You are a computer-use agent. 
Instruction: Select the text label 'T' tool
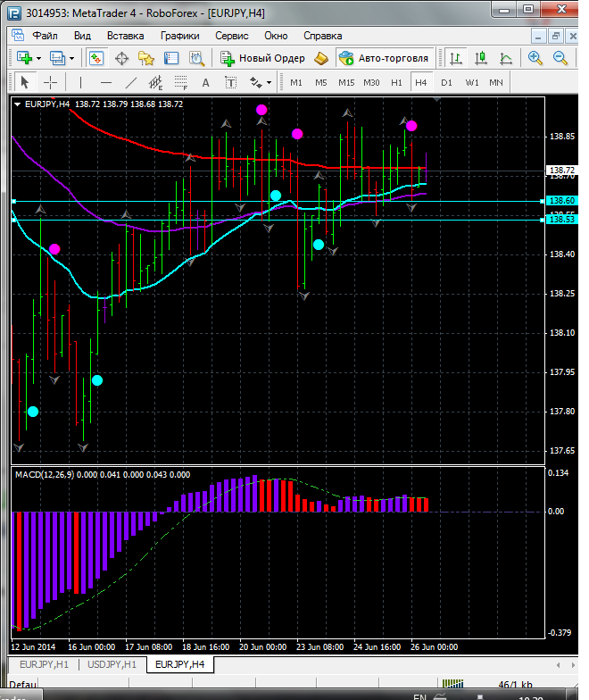point(230,82)
